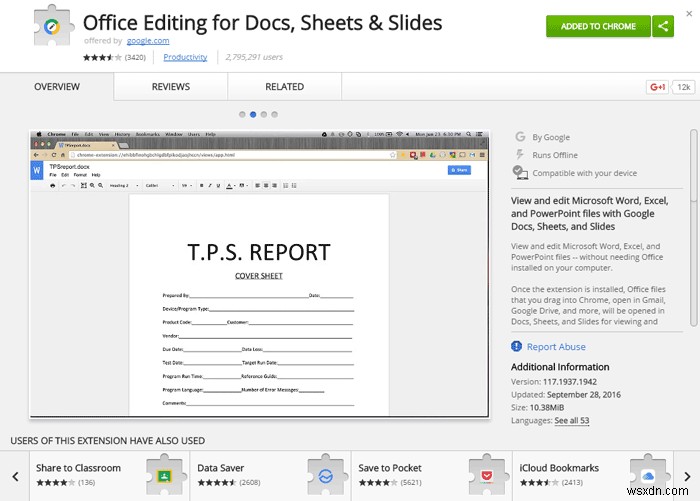Click the Added to Chrome button

pos(598,26)
